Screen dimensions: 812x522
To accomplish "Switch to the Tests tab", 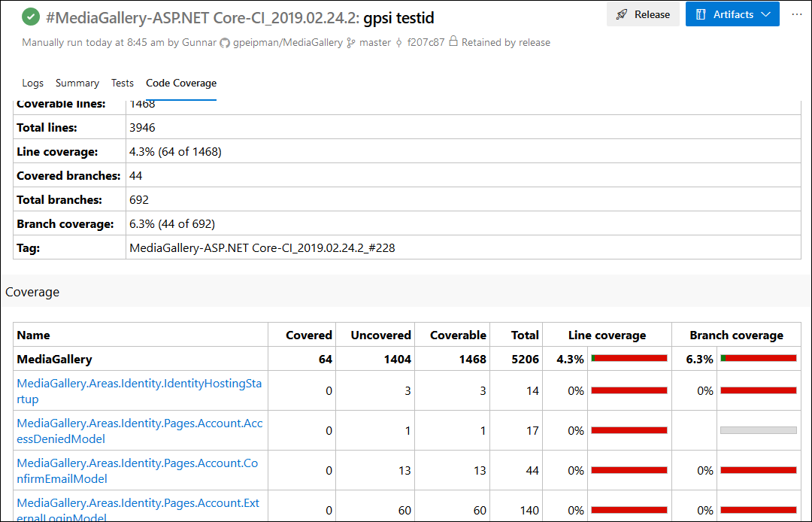I will click(122, 83).
